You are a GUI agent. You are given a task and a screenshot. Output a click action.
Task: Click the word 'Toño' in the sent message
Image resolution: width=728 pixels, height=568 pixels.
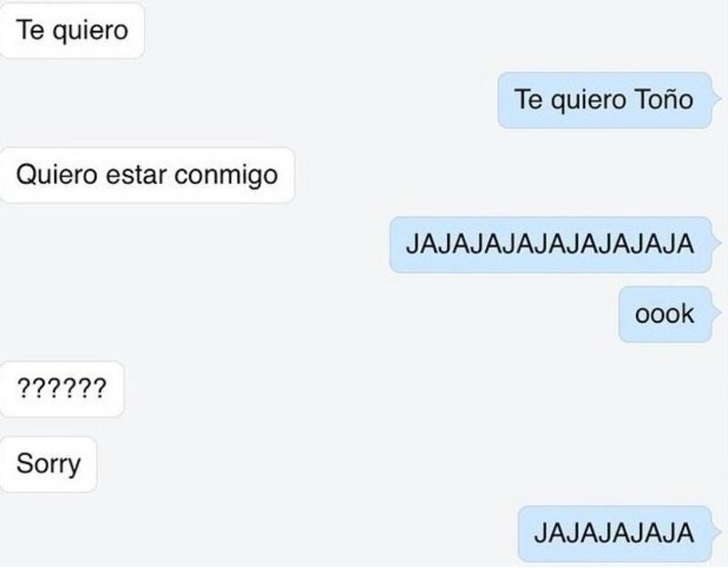(x=663, y=100)
